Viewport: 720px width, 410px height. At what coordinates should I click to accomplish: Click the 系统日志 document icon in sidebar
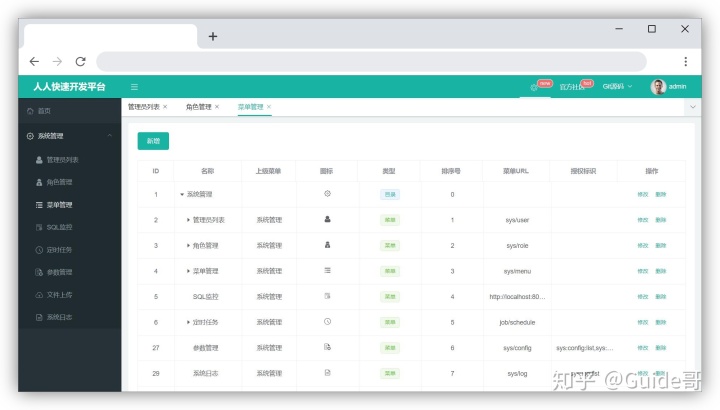39,317
